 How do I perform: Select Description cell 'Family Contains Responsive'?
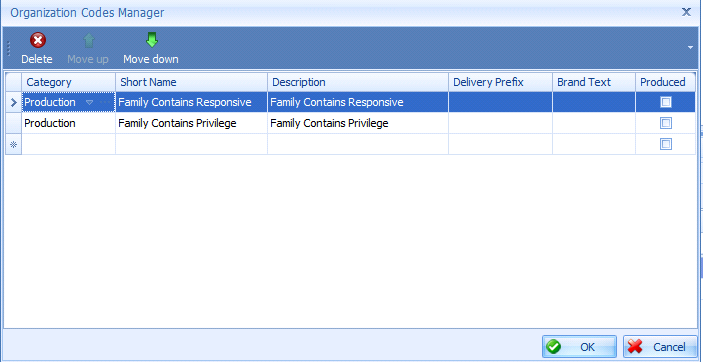point(358,102)
